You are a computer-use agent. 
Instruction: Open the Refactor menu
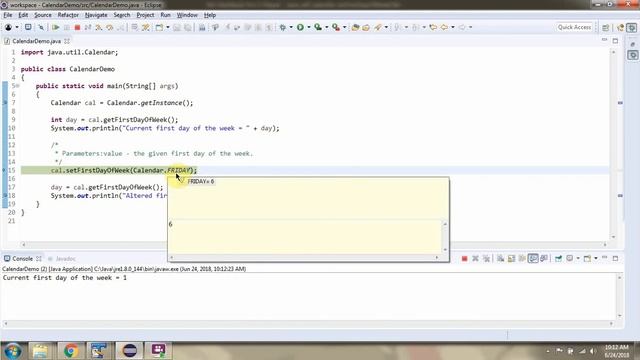point(68,15)
